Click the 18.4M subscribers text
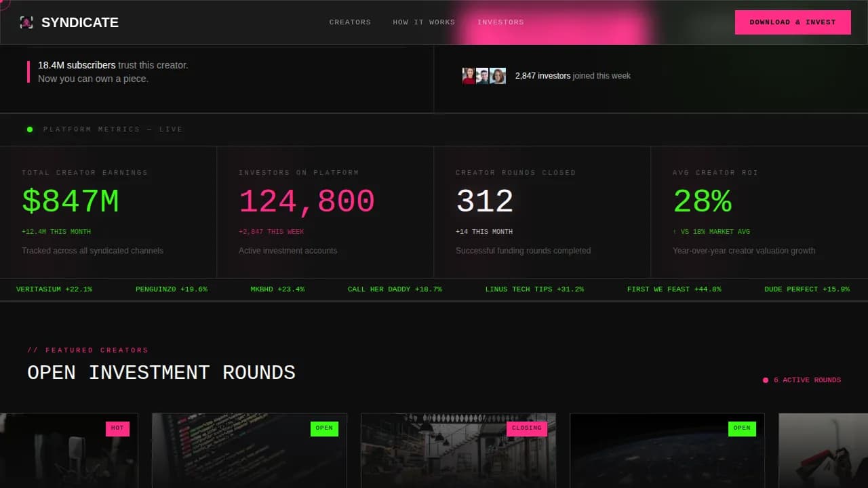This screenshot has height=488, width=868. 77,66
